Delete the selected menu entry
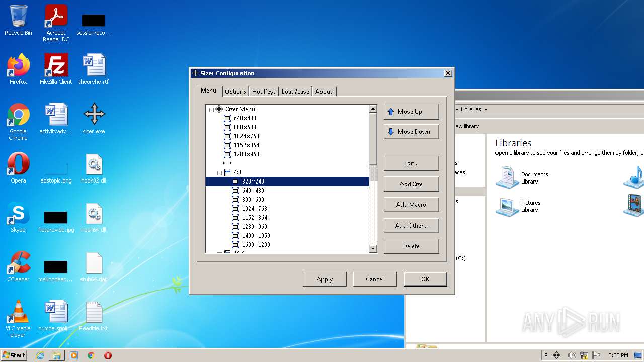 click(x=411, y=246)
